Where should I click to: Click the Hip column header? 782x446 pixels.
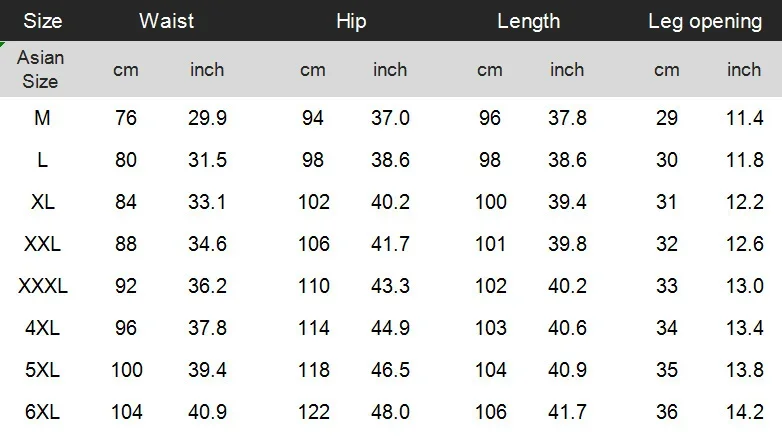351,21
